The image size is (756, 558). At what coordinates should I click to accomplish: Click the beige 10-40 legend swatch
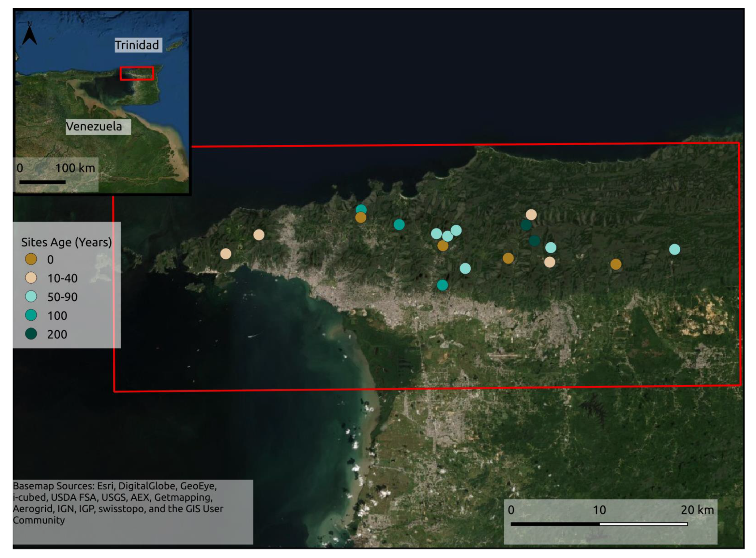pos(31,278)
